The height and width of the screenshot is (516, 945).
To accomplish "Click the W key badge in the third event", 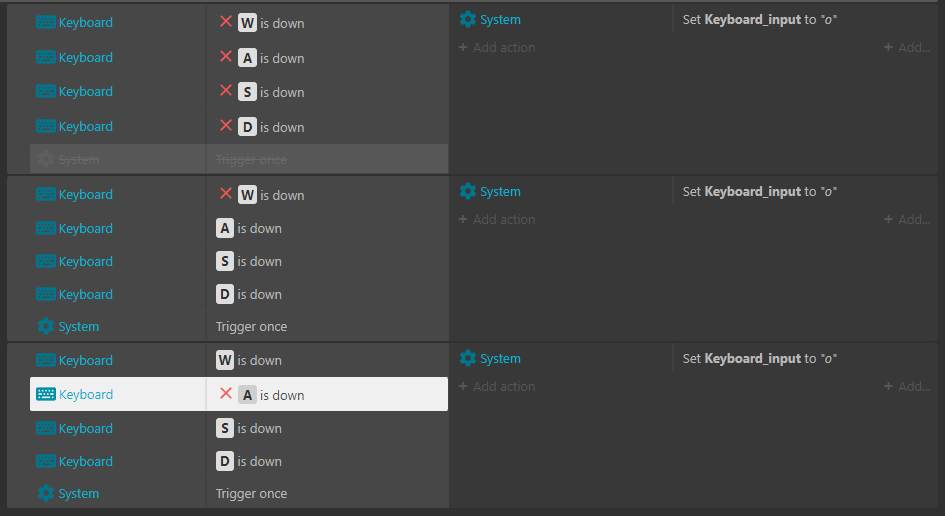I will point(225,360).
